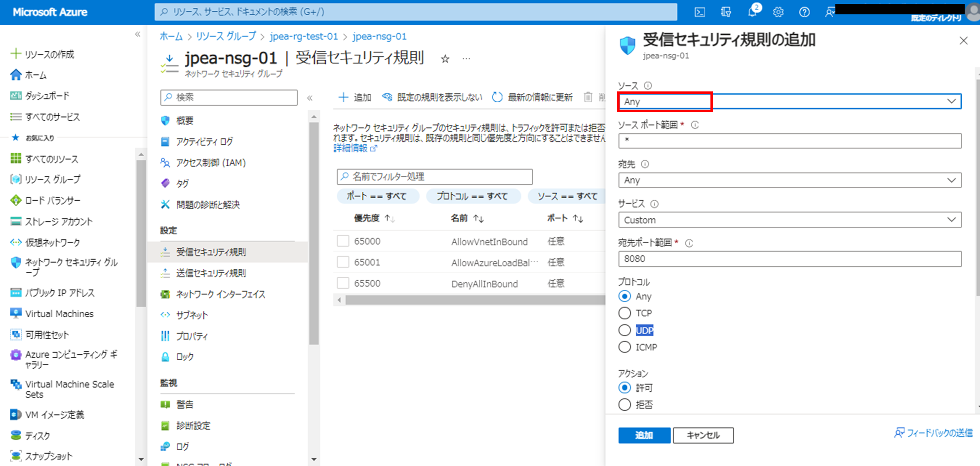Select the TCP protocol radio button

click(625, 313)
